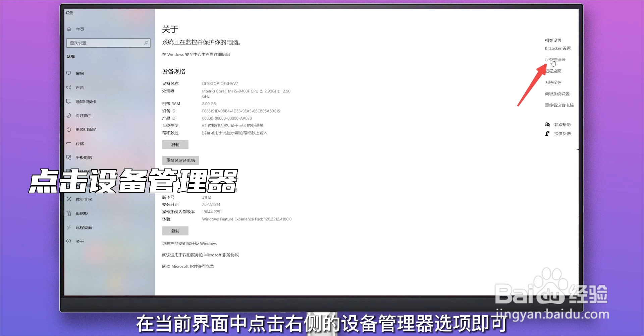644x336 pixels.
Task: Click version number 21H2
Action: [206, 197]
